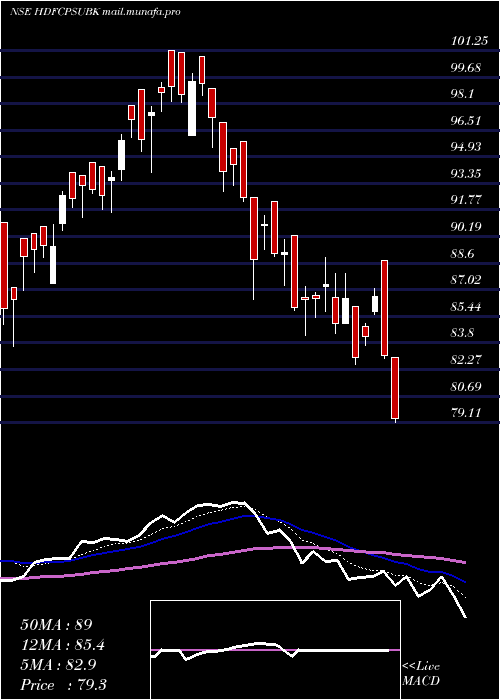
Task: Click the 85.44 price axis label
Action: pyautogui.click(x=466, y=307)
